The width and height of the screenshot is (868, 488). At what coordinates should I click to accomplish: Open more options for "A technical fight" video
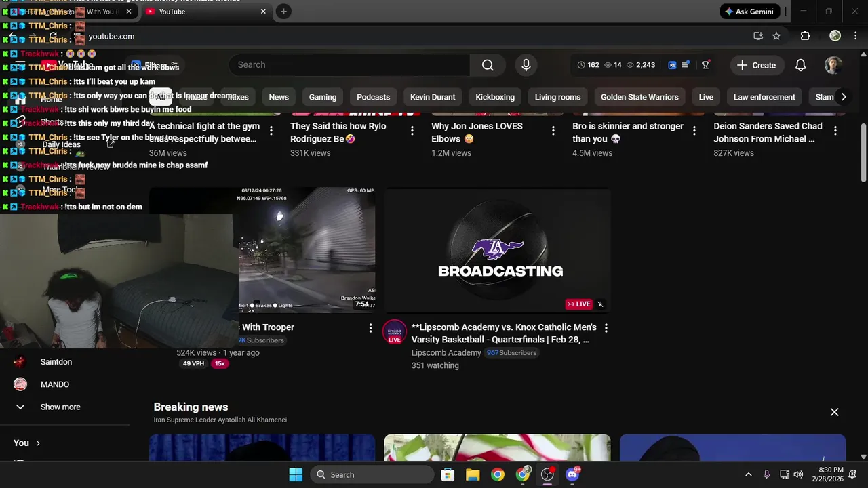point(271,131)
